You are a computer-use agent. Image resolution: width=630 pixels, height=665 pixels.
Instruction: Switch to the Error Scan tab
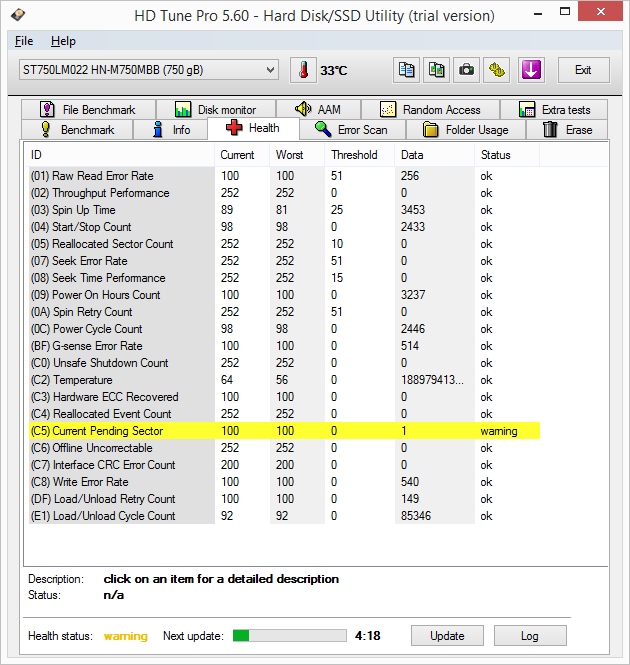pyautogui.click(x=353, y=130)
